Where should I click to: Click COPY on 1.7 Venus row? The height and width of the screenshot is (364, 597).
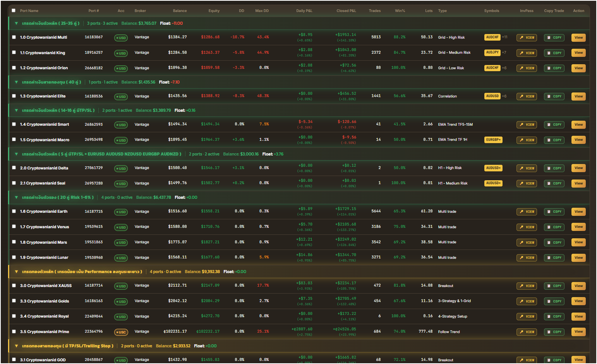[x=554, y=227]
